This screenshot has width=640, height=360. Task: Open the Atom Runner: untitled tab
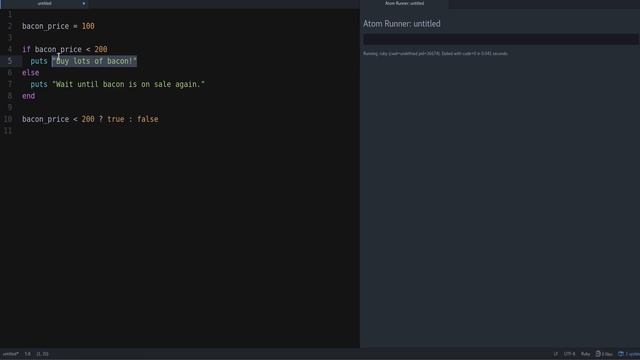[x=404, y=4]
